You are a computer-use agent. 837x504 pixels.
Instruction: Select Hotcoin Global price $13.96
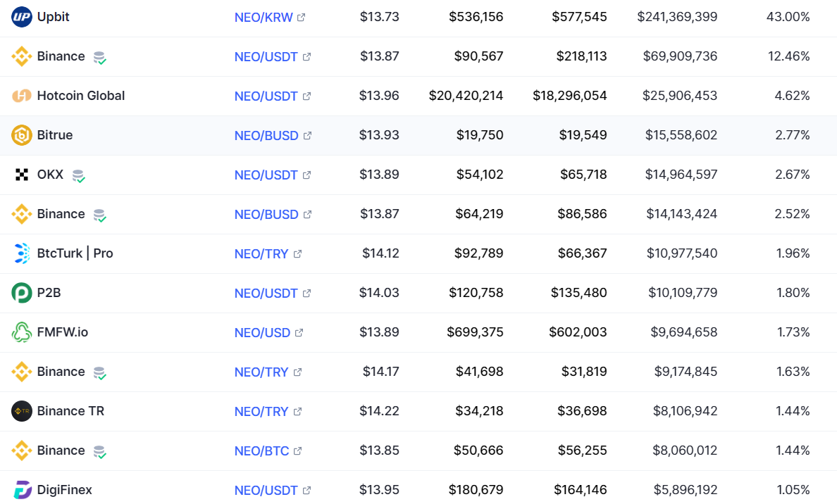[x=379, y=96]
